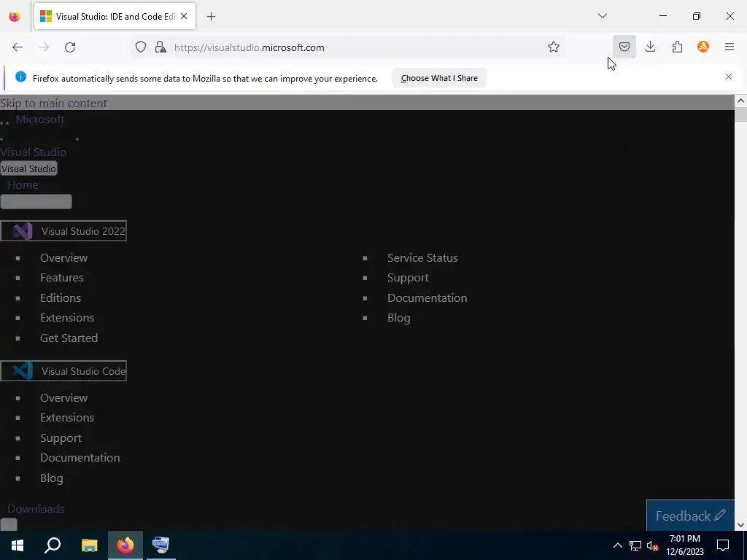Open Documentation in the right column

point(427,297)
